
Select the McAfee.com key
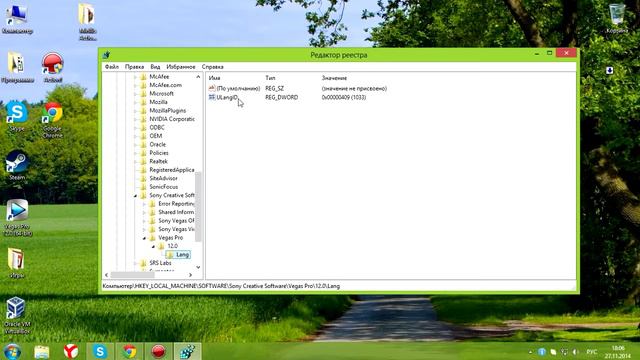165,85
